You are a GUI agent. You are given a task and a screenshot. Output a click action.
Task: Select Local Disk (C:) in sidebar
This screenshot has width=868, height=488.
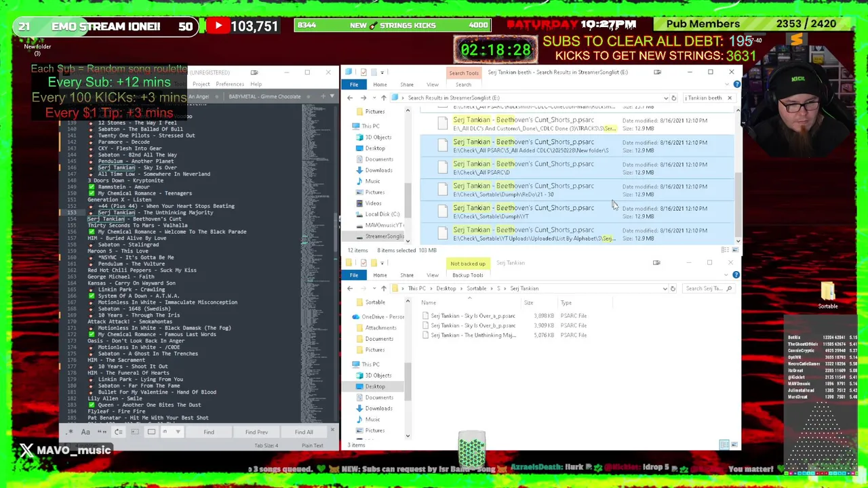click(382, 214)
